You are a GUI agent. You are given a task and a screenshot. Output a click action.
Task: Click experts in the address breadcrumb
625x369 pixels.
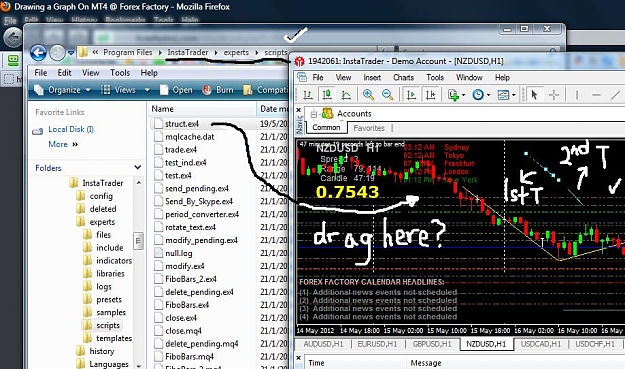coord(236,52)
